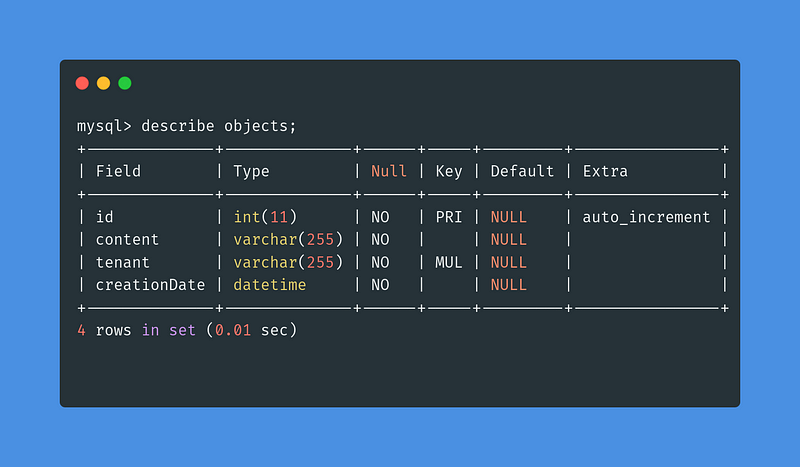Click the '4 rows in set' result line
800x467 pixels.
click(x=187, y=330)
